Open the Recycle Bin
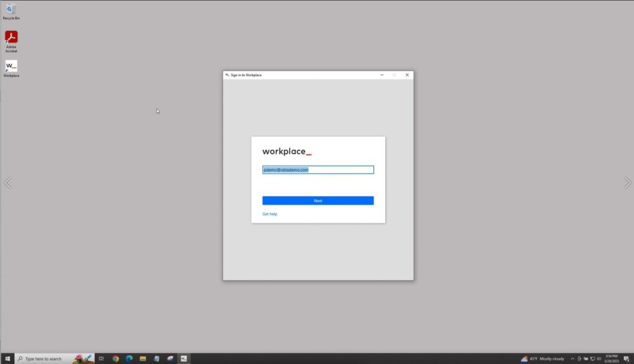This screenshot has width=634, height=364. pos(11,10)
